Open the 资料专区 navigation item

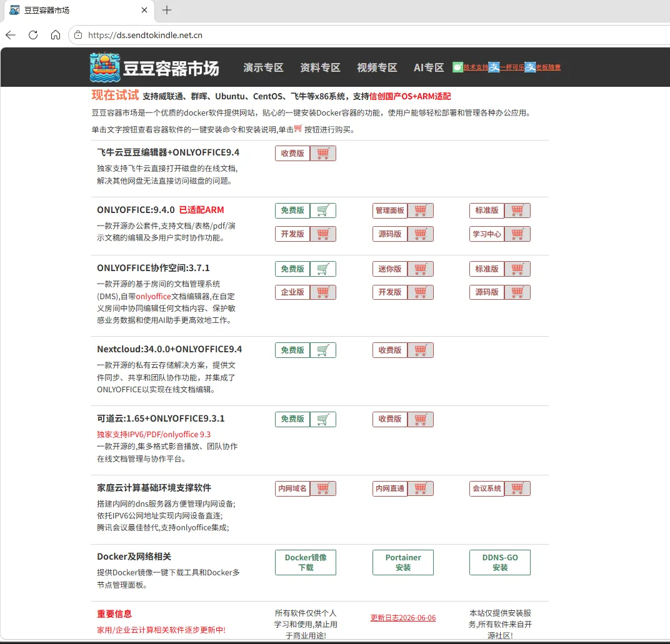click(x=321, y=67)
